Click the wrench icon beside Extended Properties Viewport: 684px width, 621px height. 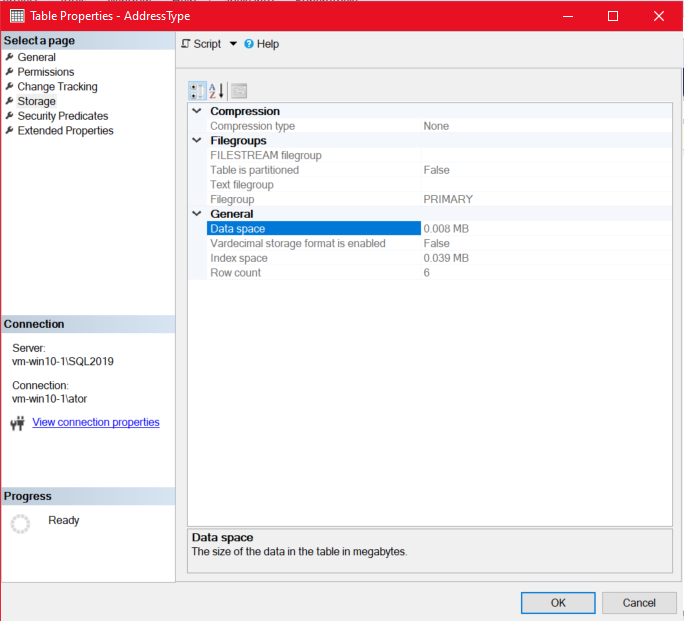tap(9, 130)
